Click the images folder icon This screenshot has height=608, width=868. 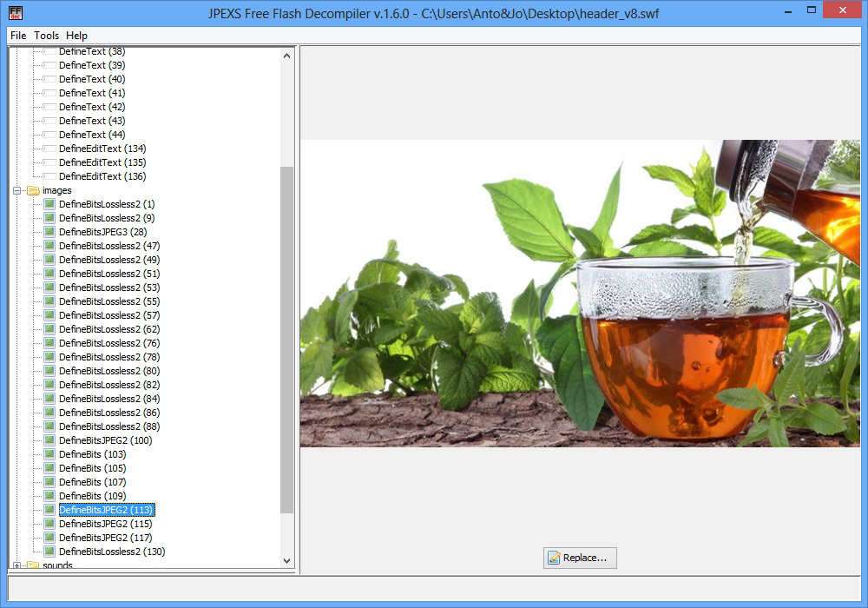(x=33, y=190)
